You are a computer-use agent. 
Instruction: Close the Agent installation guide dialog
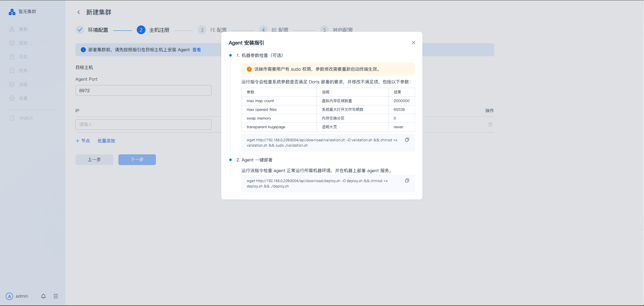click(x=413, y=43)
